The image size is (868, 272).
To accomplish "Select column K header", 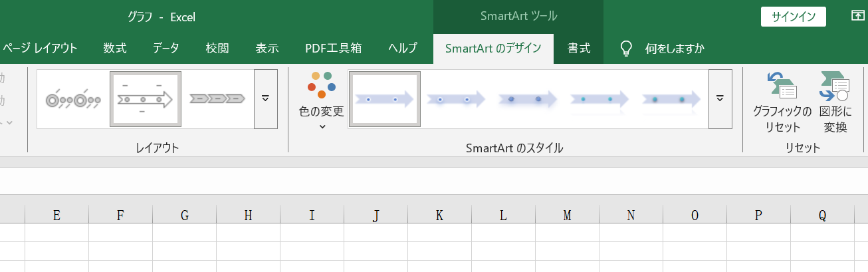I will click(439, 214).
